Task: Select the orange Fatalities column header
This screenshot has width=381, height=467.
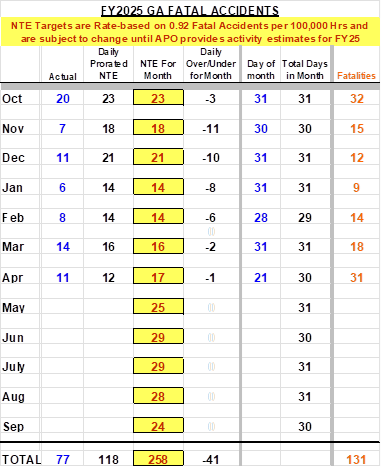Action: [356, 76]
